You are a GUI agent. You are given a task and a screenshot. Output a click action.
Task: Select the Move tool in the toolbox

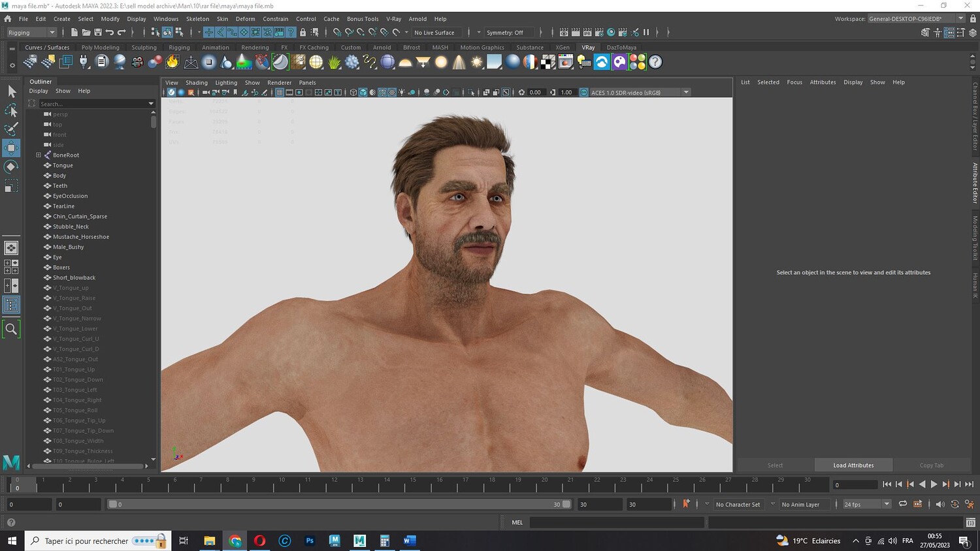[x=11, y=148]
